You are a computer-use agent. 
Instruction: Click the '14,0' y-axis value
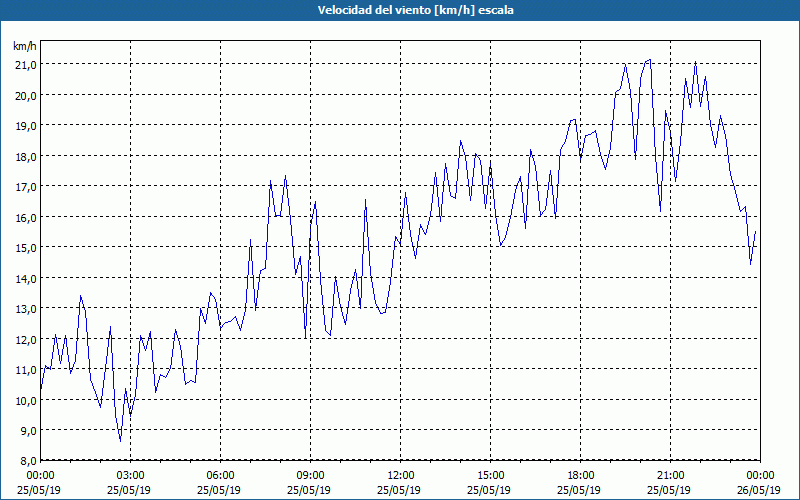[27, 279]
